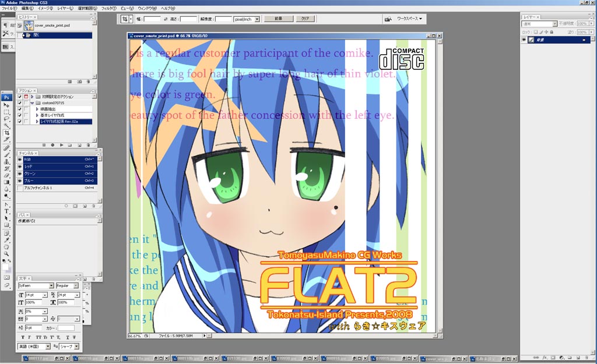Viewport: 597px width, 364px height.
Task: Click the Underline text style button
Action: [67, 337]
